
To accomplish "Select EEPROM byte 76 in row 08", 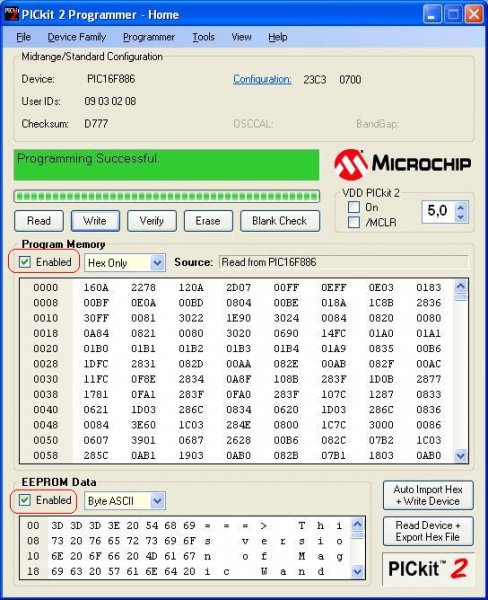I will [x=95, y=541].
